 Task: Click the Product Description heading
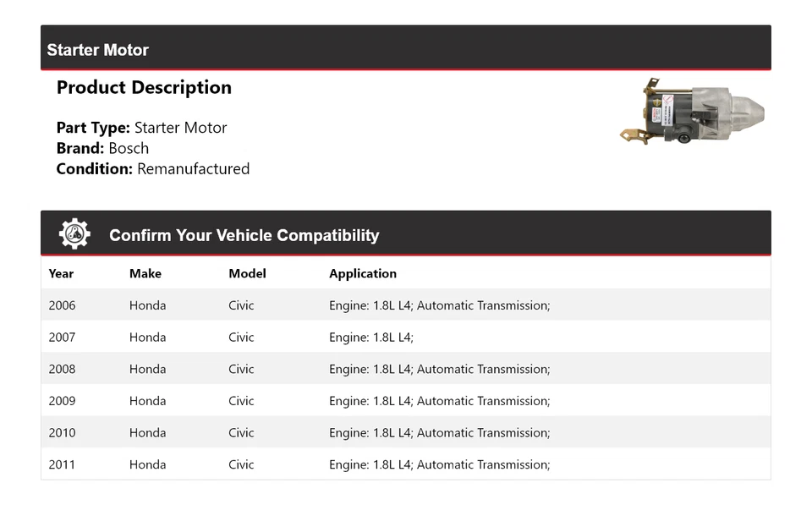(144, 87)
